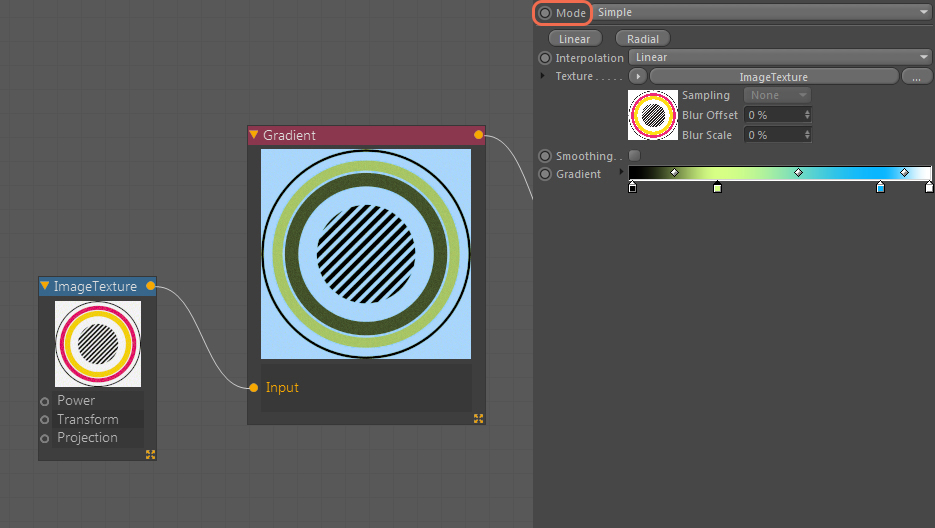The image size is (935, 528).
Task: Click the Transform input port on ImageTexture
Action: (x=44, y=419)
